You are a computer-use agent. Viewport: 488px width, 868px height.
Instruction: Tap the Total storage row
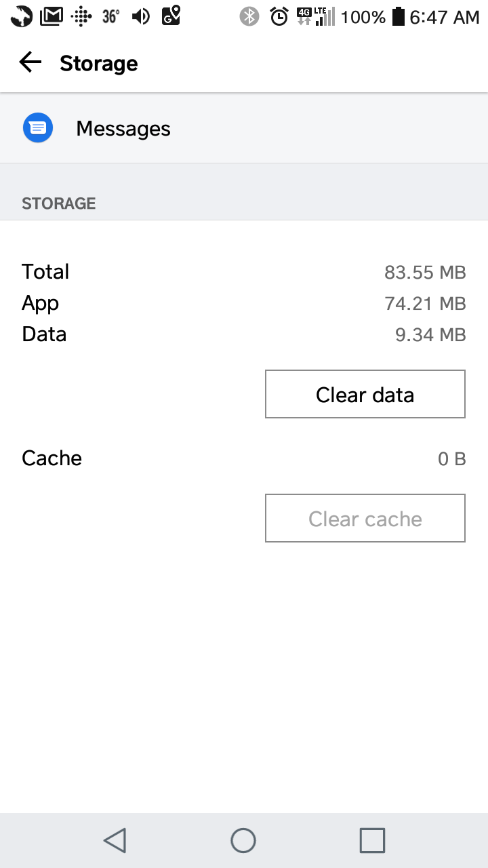click(x=244, y=272)
